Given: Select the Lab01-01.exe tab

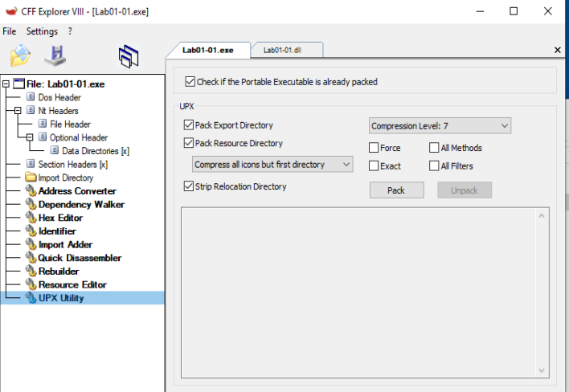Looking at the screenshot, I should [x=208, y=50].
